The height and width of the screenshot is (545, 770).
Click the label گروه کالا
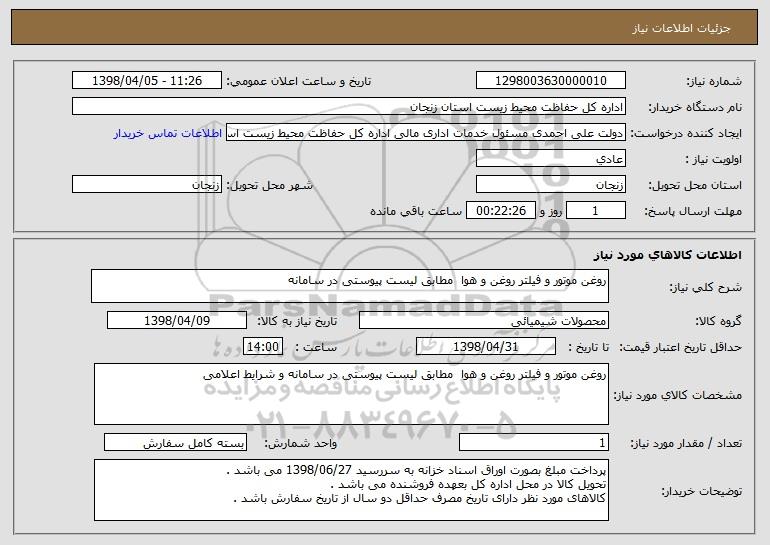pyautogui.click(x=718, y=321)
